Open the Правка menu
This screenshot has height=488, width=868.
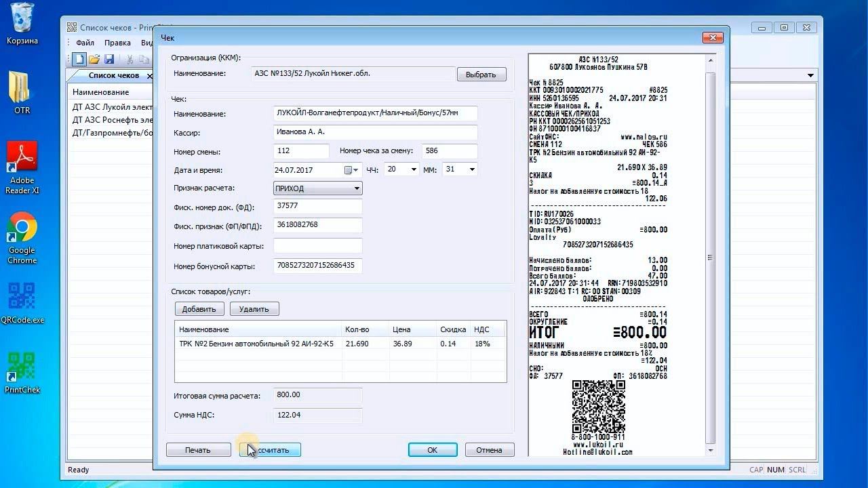point(117,43)
